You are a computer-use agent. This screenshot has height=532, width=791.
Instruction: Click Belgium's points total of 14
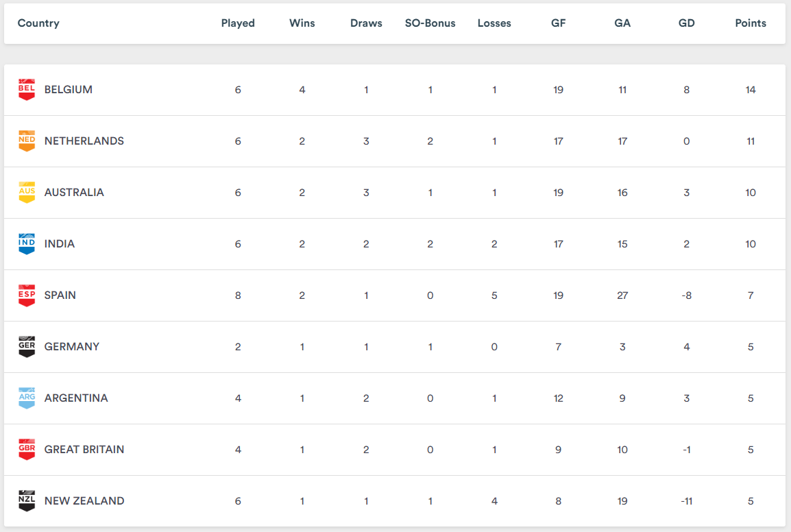(x=751, y=90)
